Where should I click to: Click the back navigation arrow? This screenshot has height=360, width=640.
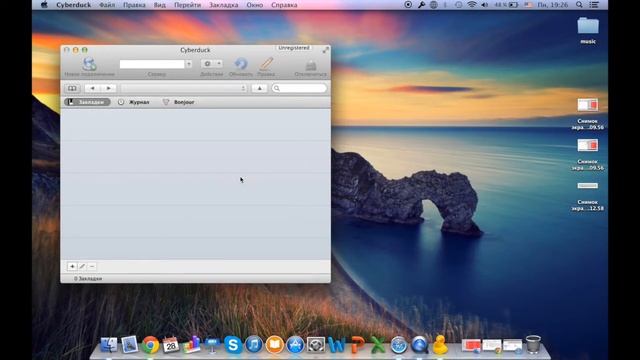tap(92, 88)
